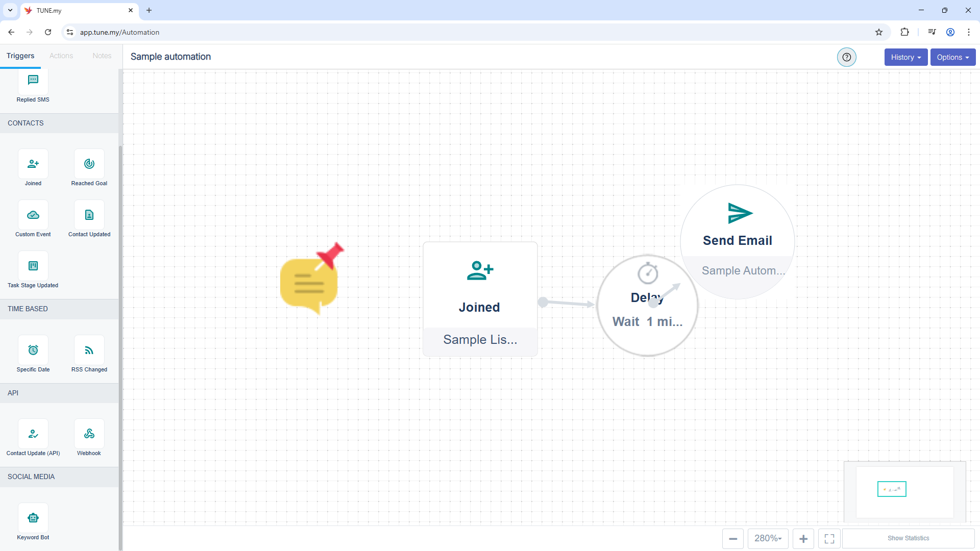
Task: Select the Joined trigger under Contacts
Action: (x=33, y=164)
